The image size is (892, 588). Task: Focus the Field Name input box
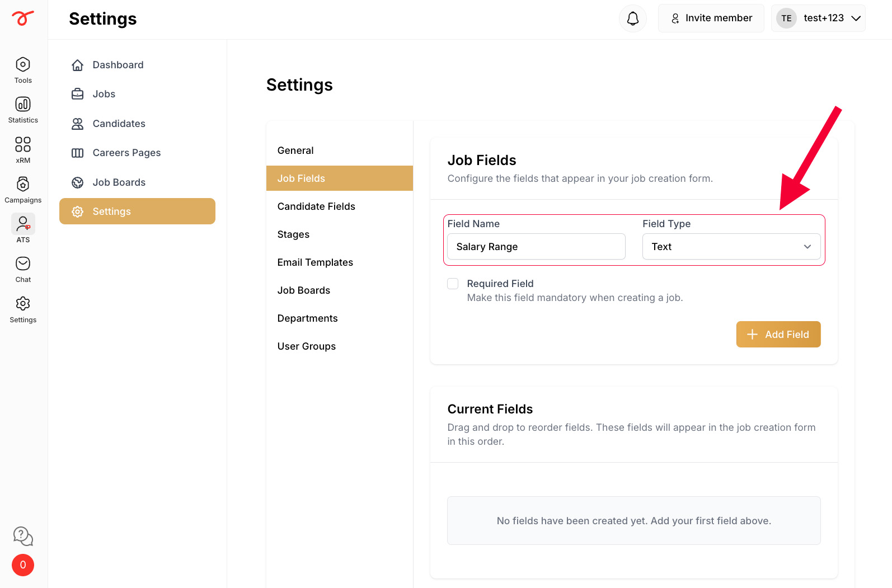[x=536, y=247]
